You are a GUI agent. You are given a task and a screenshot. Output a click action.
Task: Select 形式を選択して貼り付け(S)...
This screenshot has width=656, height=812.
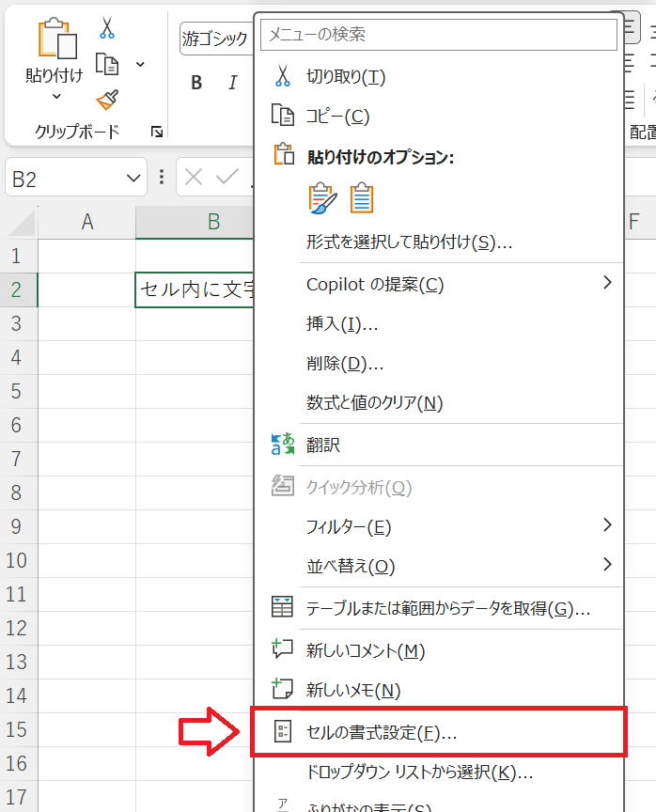coord(439,242)
